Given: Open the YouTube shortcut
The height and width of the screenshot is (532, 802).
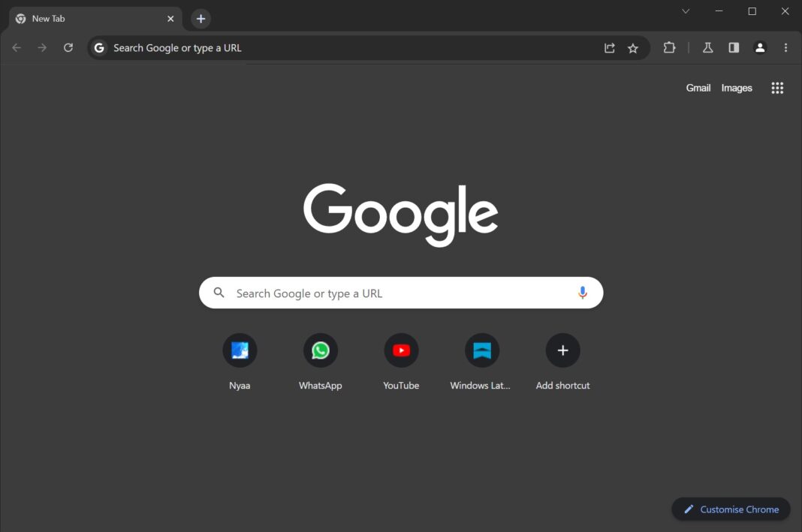Looking at the screenshot, I should (401, 350).
